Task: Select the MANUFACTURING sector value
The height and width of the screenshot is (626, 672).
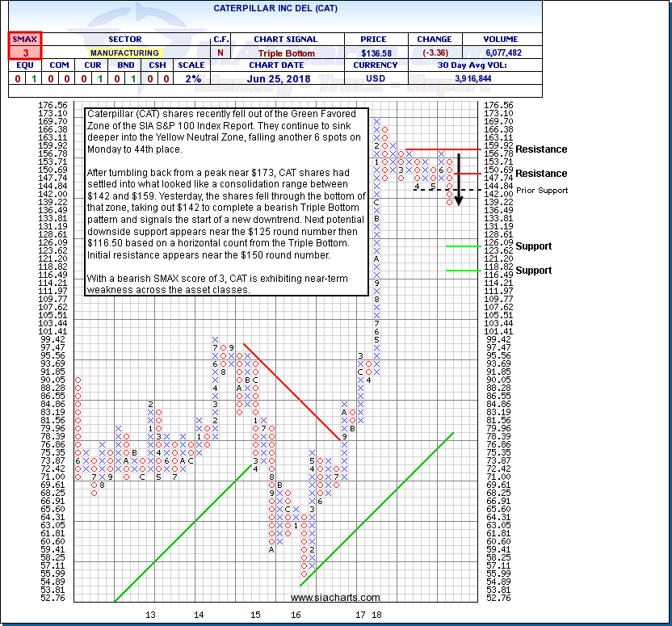Action: point(124,53)
